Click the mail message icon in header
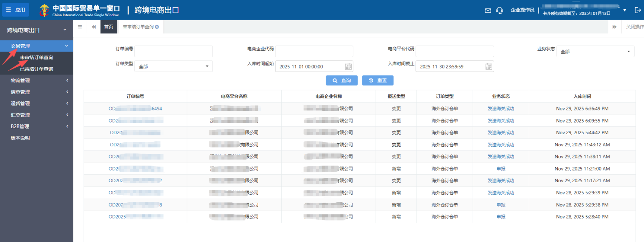 pyautogui.click(x=488, y=11)
